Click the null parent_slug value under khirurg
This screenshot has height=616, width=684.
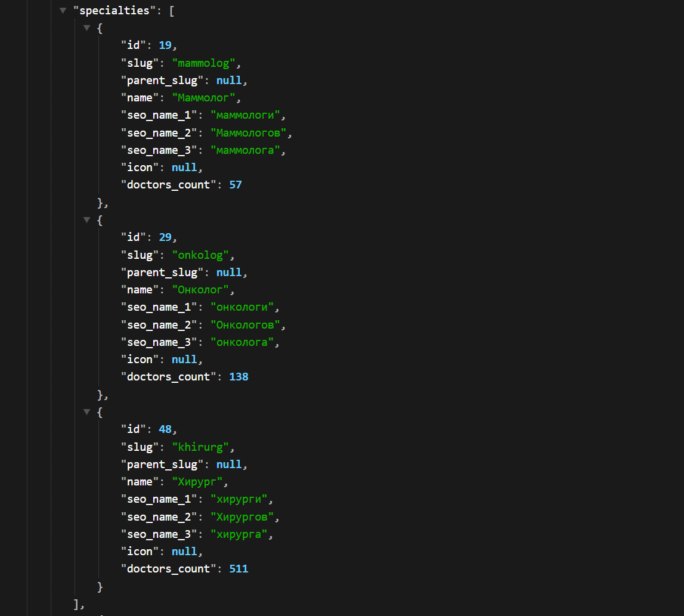(x=229, y=464)
